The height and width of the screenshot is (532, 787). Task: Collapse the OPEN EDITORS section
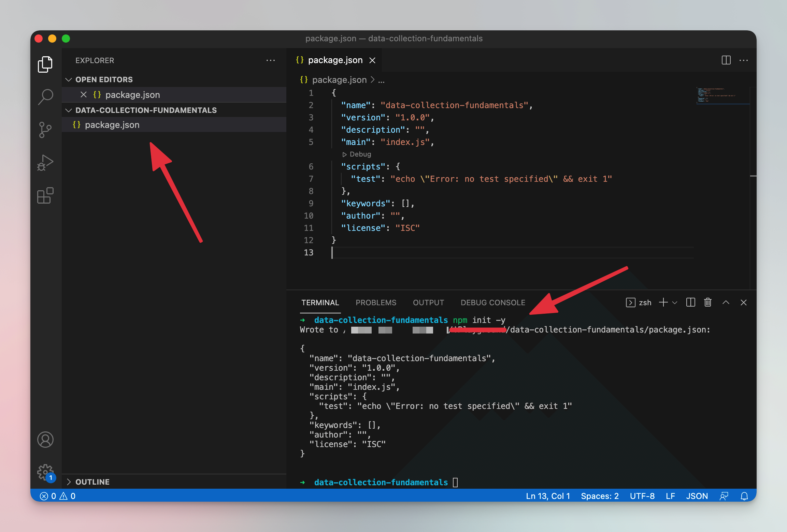(69, 79)
